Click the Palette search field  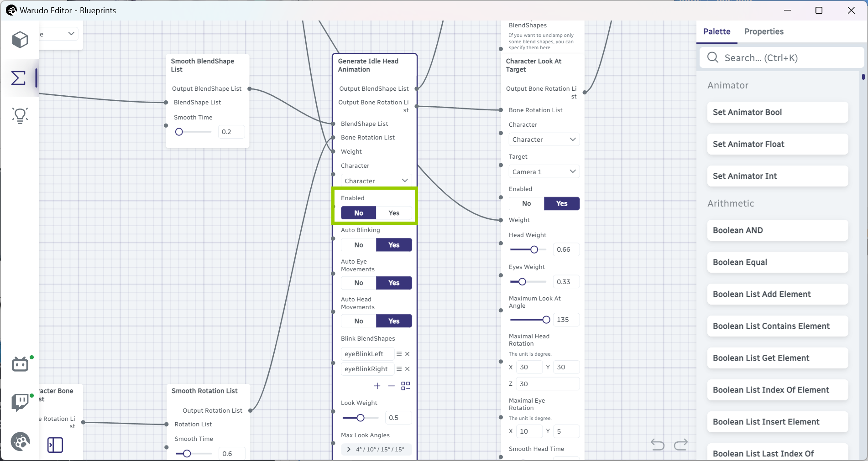point(782,57)
